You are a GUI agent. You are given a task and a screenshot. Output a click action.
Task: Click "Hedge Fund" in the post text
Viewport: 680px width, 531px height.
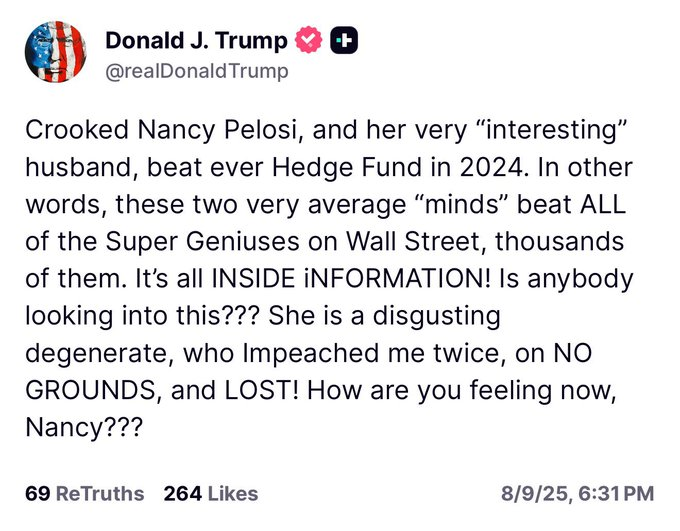(x=347, y=167)
